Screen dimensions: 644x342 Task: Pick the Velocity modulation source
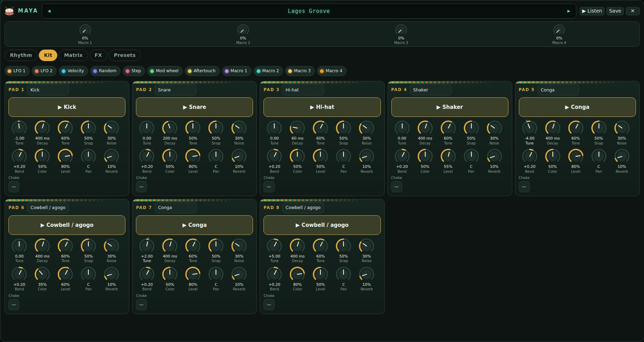click(x=73, y=71)
